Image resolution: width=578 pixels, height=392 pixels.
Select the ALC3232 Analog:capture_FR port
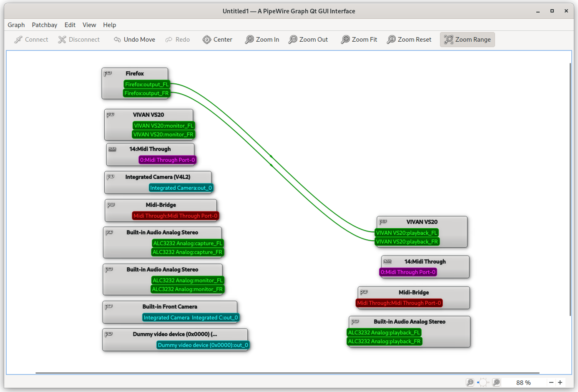(x=187, y=252)
